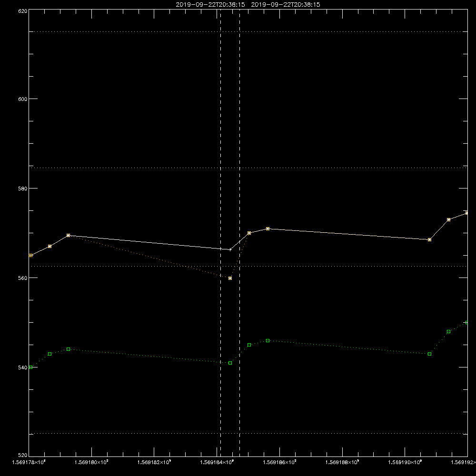The image size is (476, 476).
Task: Select the orange data point at 571
Action: (268, 228)
